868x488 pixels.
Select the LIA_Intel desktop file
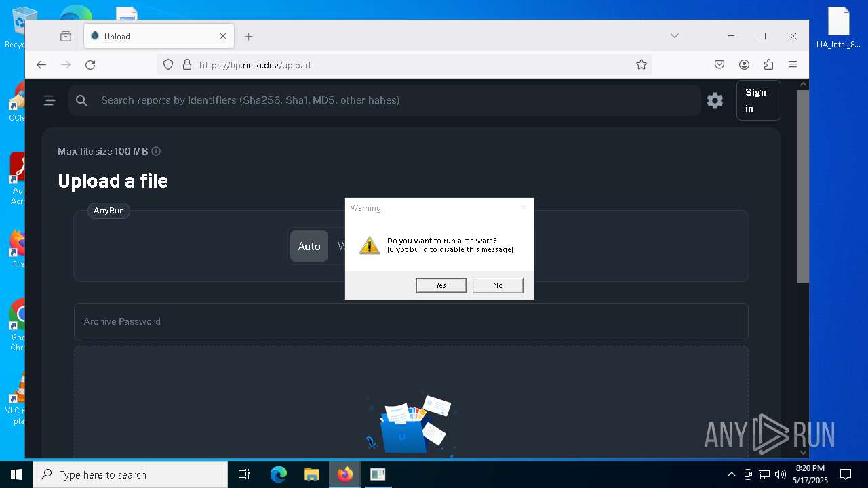click(838, 28)
